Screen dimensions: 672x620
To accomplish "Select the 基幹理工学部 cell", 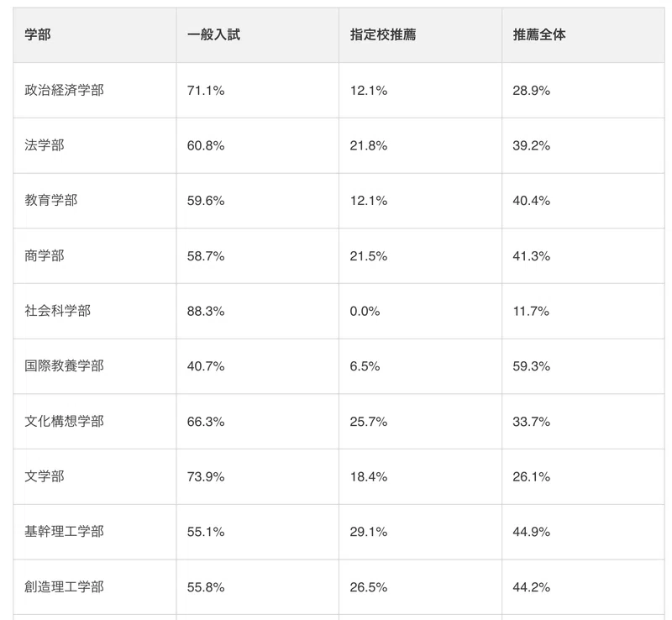I will click(x=64, y=532).
